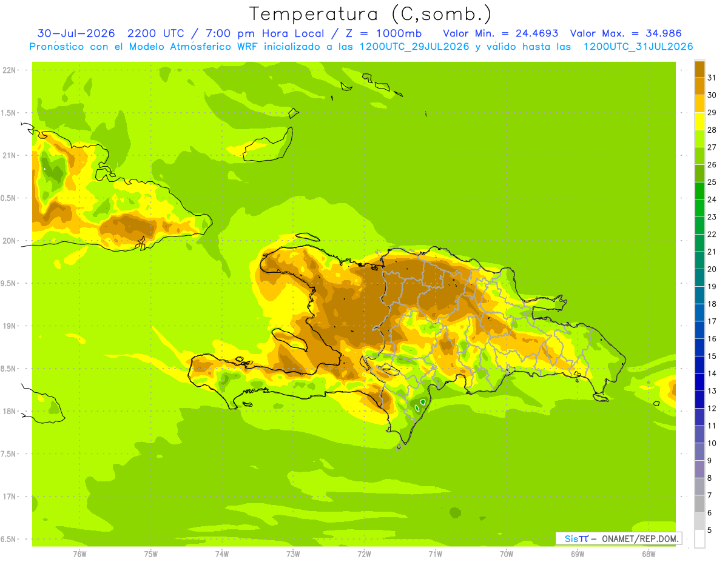Click the "Valor Max. = 34.986" readout

pos(625,33)
